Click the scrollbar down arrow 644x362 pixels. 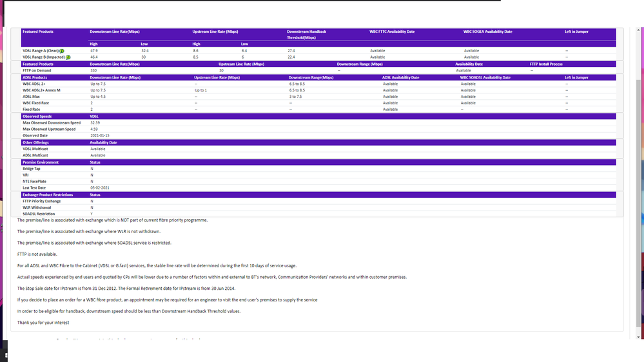pos(639,337)
